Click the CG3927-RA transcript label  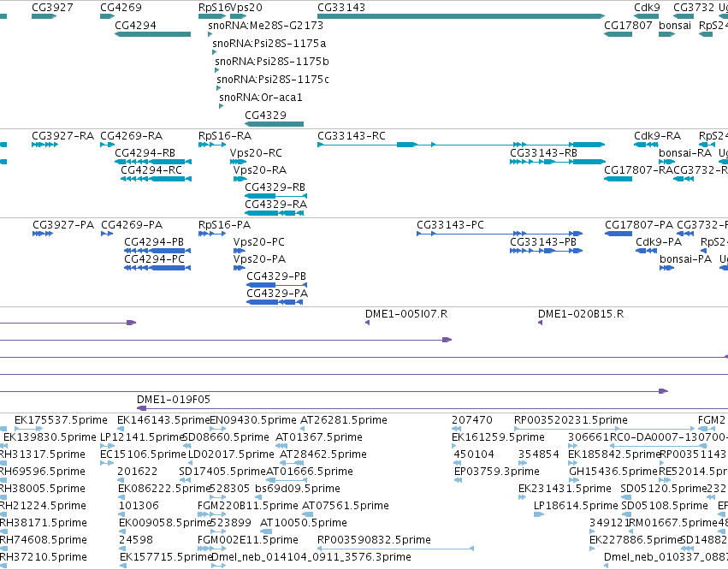click(62, 135)
